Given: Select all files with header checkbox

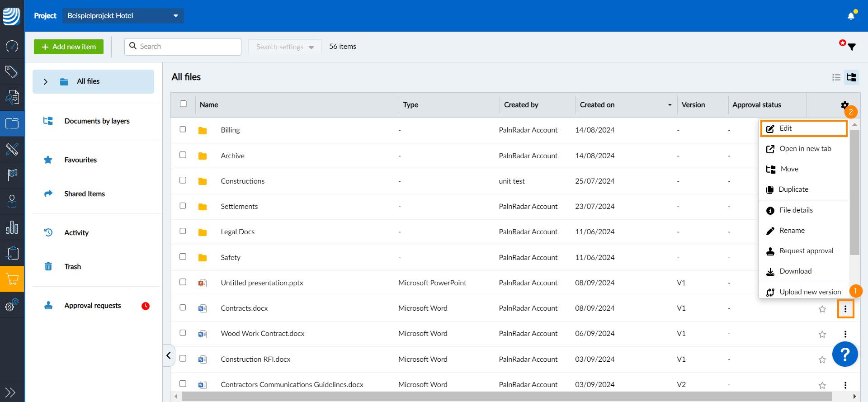Looking at the screenshot, I should pos(183,104).
